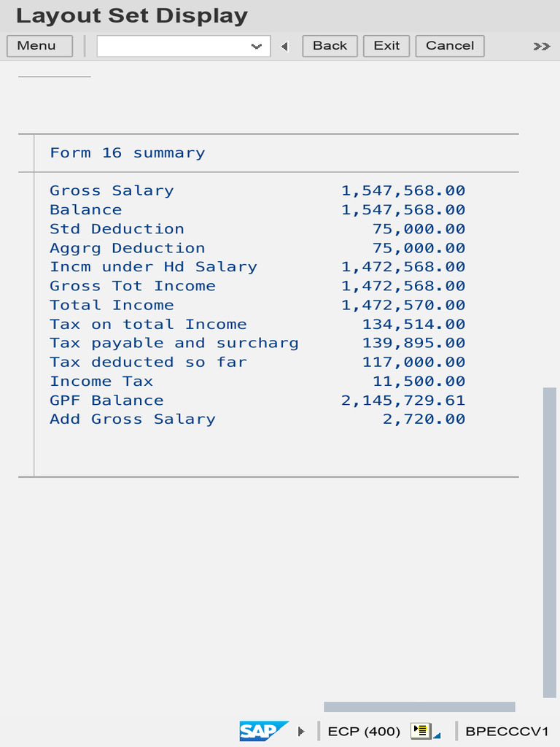Open the command field dropdown arrow
The image size is (560, 747).
click(257, 46)
